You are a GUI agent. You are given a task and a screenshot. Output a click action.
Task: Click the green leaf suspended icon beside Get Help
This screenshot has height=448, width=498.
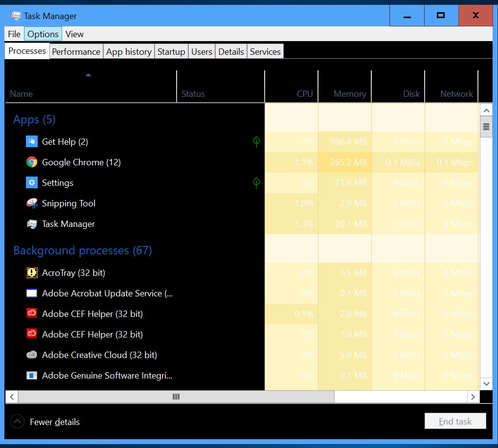(256, 142)
